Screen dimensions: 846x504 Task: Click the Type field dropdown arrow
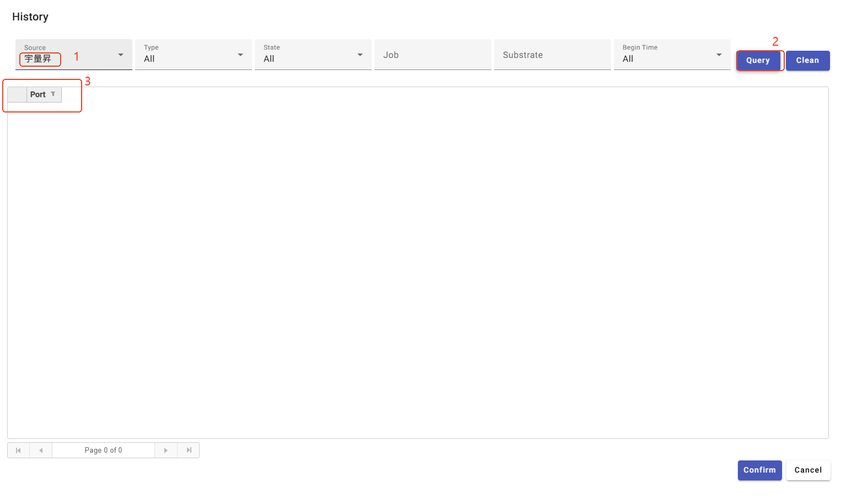point(240,55)
